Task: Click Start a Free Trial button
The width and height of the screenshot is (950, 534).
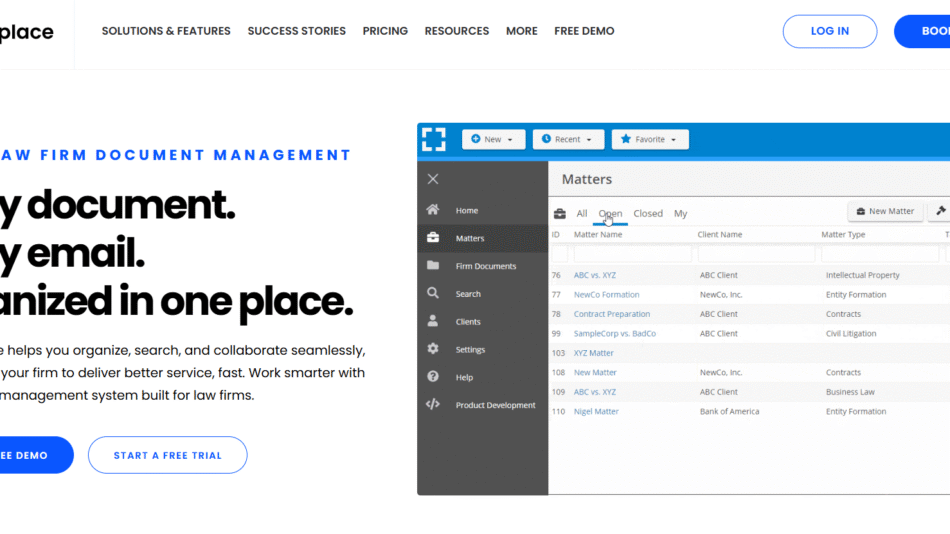Action: [x=167, y=455]
